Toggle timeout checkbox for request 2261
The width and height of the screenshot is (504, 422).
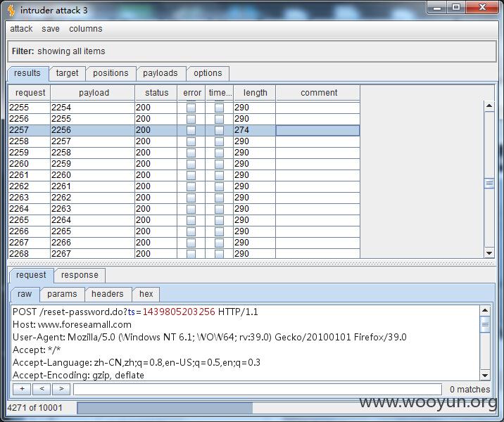coord(219,175)
